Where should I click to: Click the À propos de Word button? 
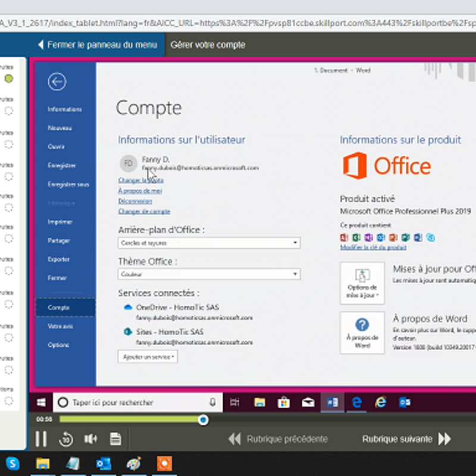pyautogui.click(x=362, y=333)
